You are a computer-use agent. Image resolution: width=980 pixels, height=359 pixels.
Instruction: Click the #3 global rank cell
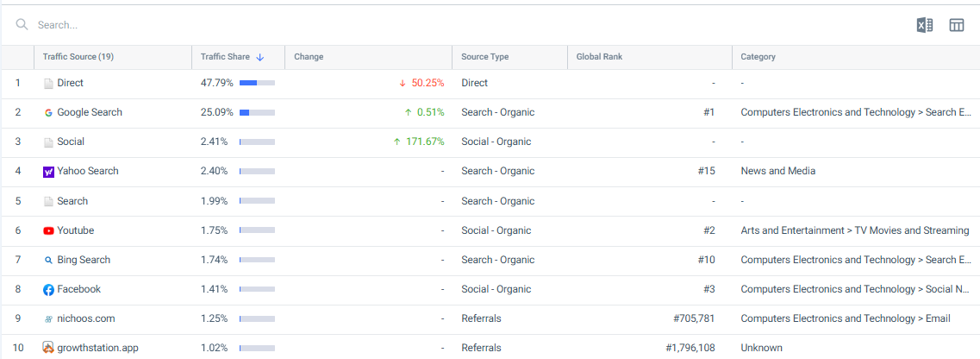[x=708, y=289]
